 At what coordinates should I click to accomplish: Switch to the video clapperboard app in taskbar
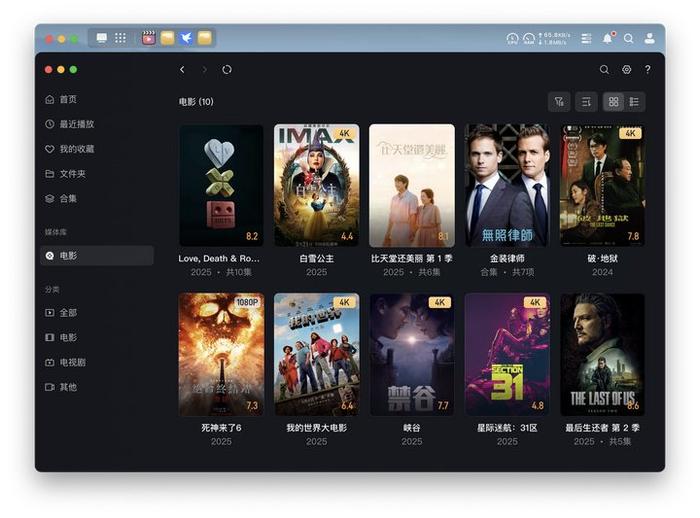[149, 38]
